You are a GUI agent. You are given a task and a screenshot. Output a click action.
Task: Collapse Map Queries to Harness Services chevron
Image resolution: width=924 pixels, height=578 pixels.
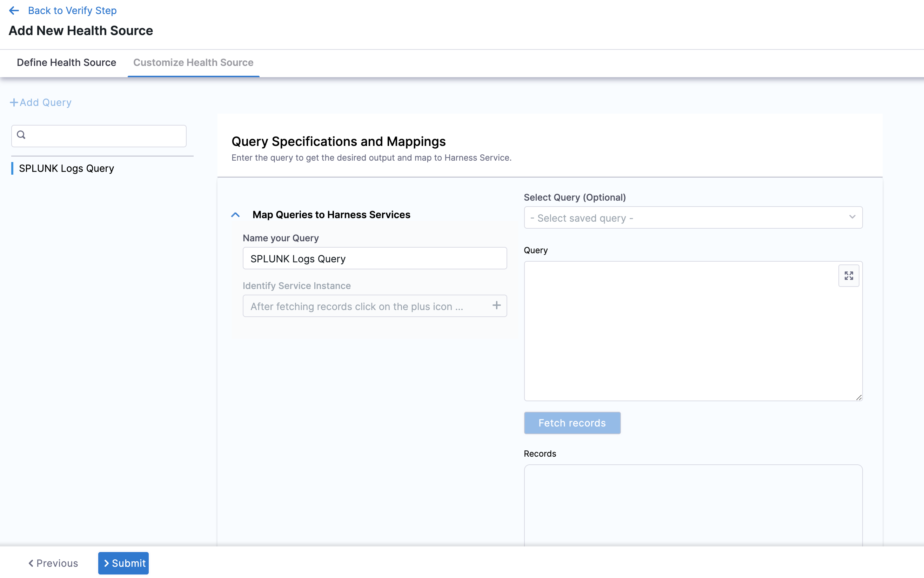pyautogui.click(x=235, y=215)
